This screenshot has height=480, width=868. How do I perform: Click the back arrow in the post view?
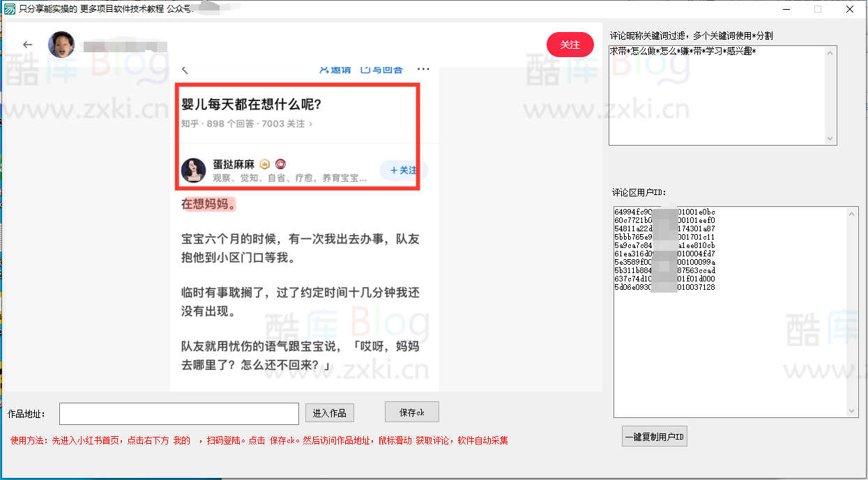pyautogui.click(x=185, y=70)
